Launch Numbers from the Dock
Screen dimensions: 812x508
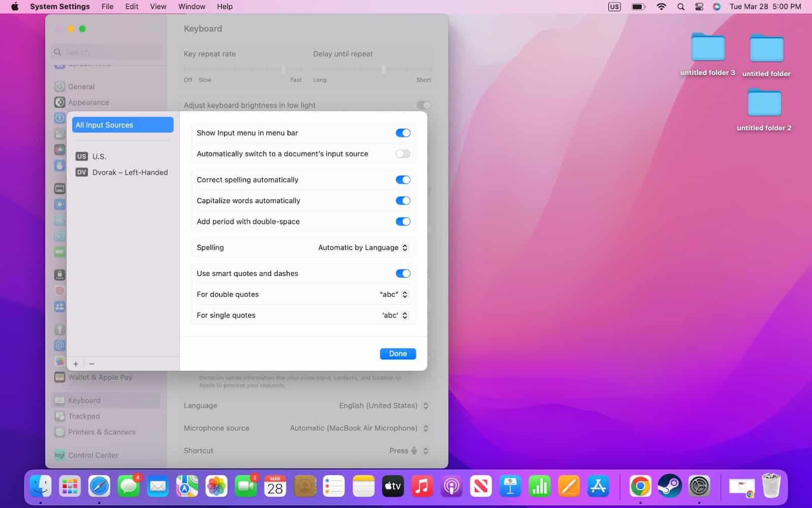(539, 486)
